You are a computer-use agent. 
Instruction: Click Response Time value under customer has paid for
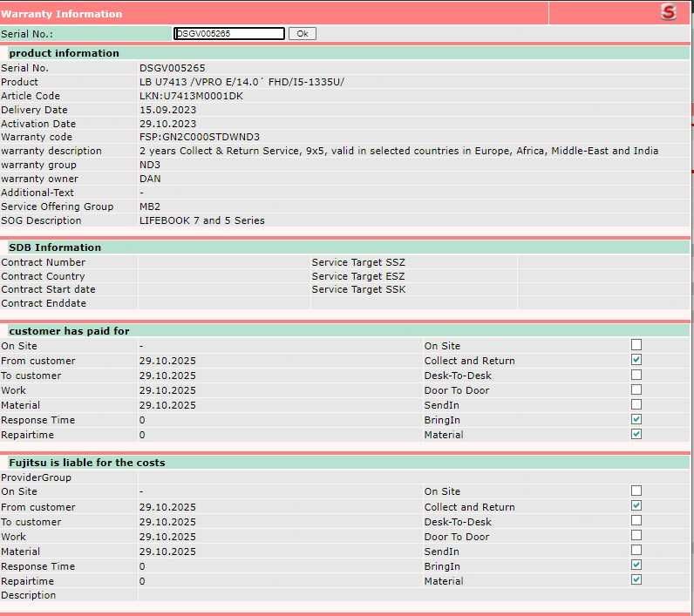click(142, 420)
